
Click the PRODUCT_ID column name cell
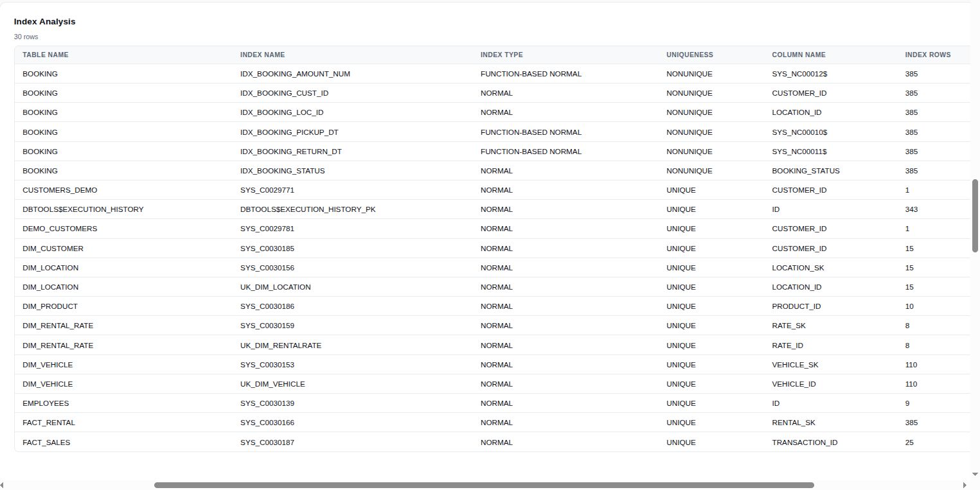[x=796, y=306]
